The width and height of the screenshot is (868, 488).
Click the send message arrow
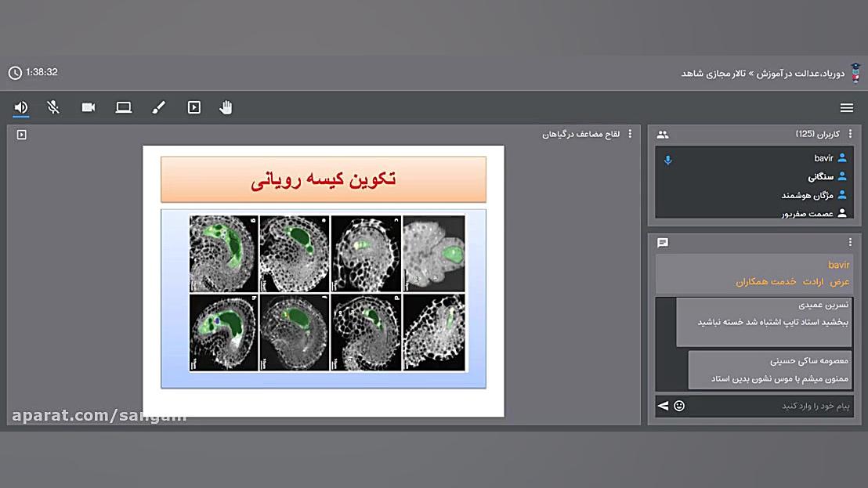point(664,406)
